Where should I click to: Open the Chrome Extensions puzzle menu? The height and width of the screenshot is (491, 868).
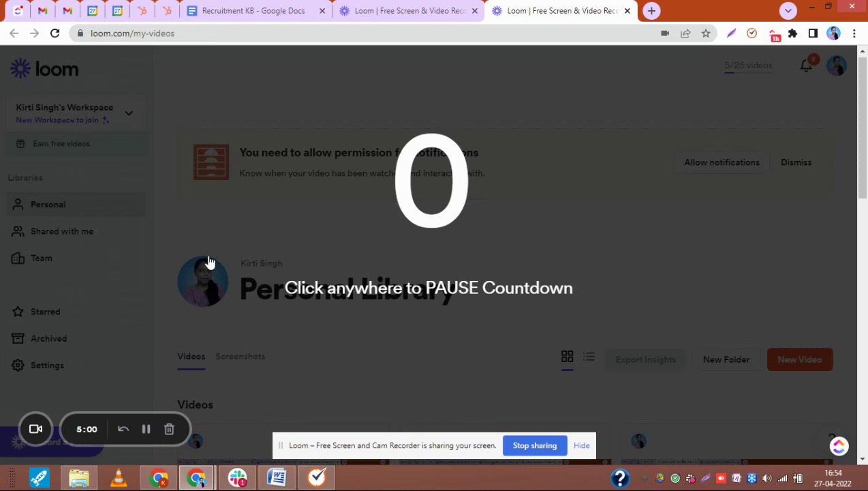point(792,33)
